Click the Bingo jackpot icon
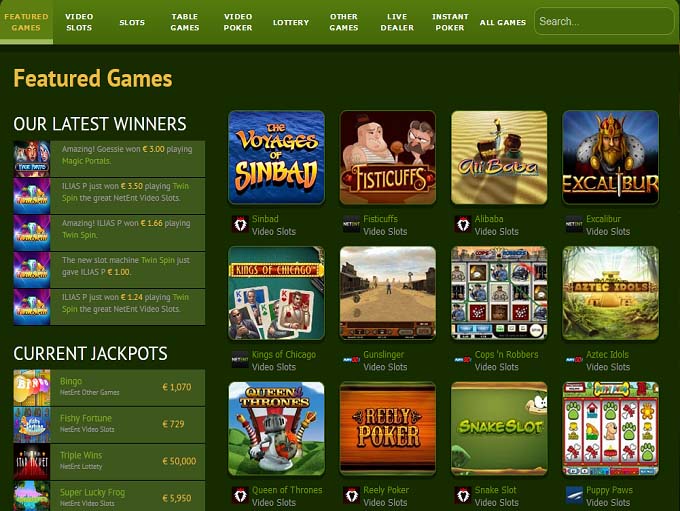 tap(32, 387)
